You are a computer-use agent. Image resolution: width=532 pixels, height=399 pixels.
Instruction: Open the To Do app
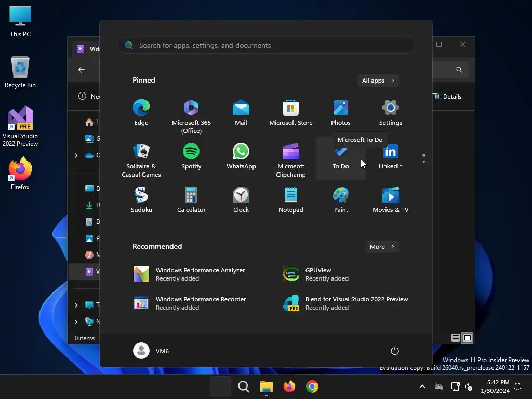[341, 158]
